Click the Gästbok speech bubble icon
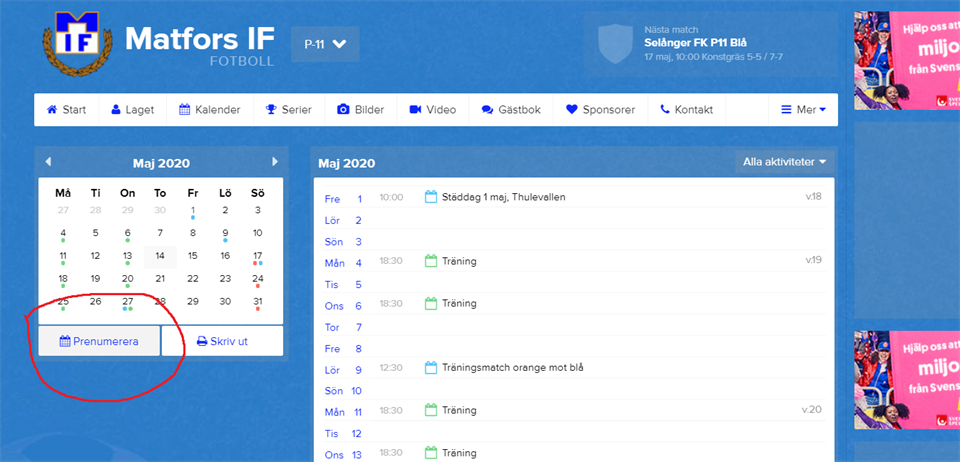This screenshot has height=462, width=960. pos(487,110)
